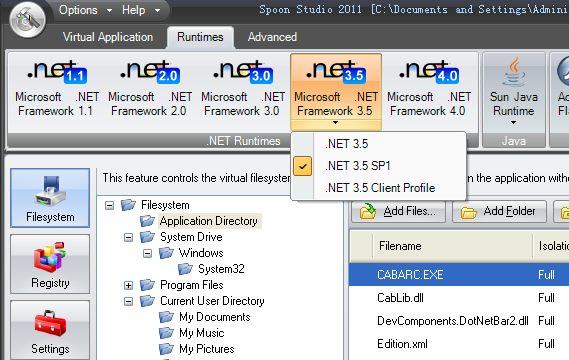Image resolution: width=569 pixels, height=360 pixels.
Task: Collapse the Filesystem root tree node
Action: [109, 205]
